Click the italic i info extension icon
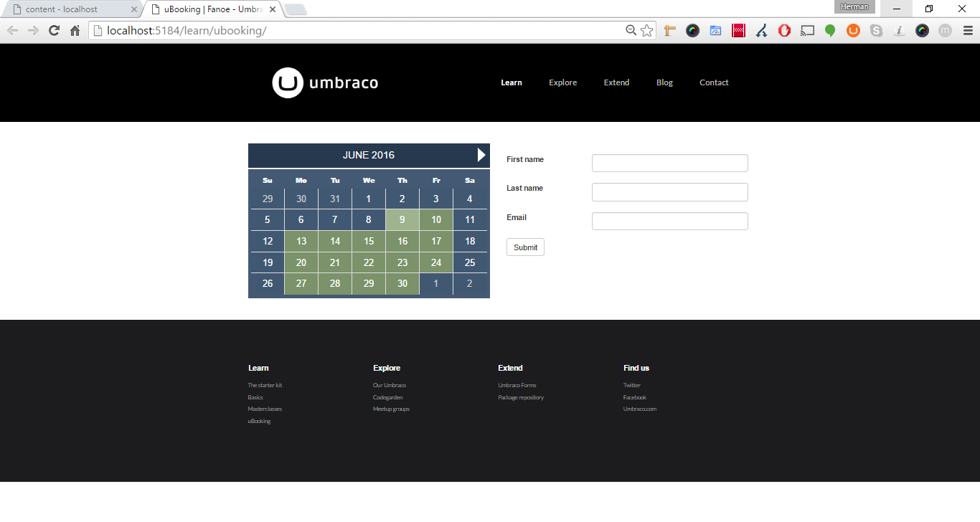The image size is (980, 522). click(x=899, y=30)
